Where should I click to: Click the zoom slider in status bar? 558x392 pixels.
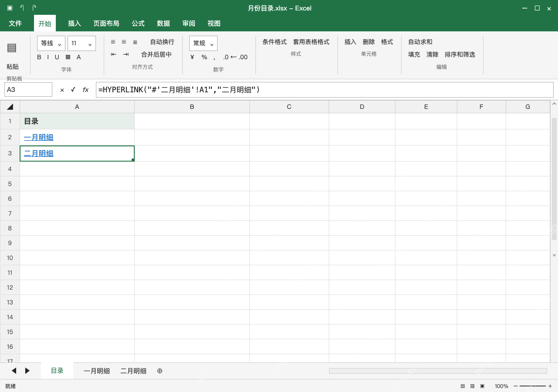[533, 386]
